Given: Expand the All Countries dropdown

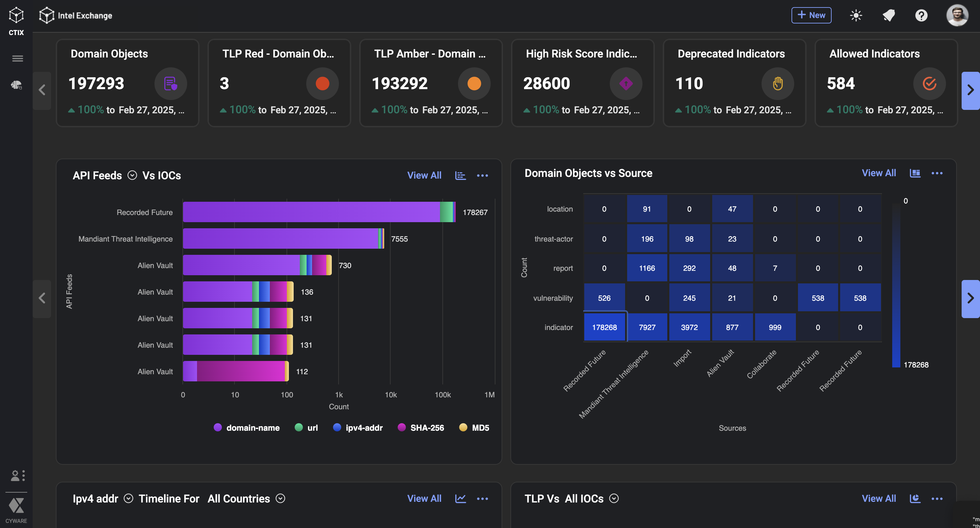Looking at the screenshot, I should pyautogui.click(x=280, y=498).
